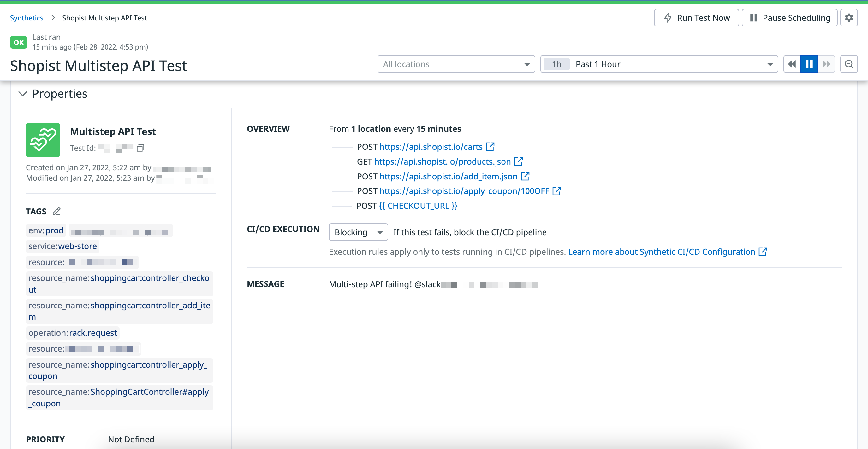Click the zoom out time range icon

[x=848, y=64]
